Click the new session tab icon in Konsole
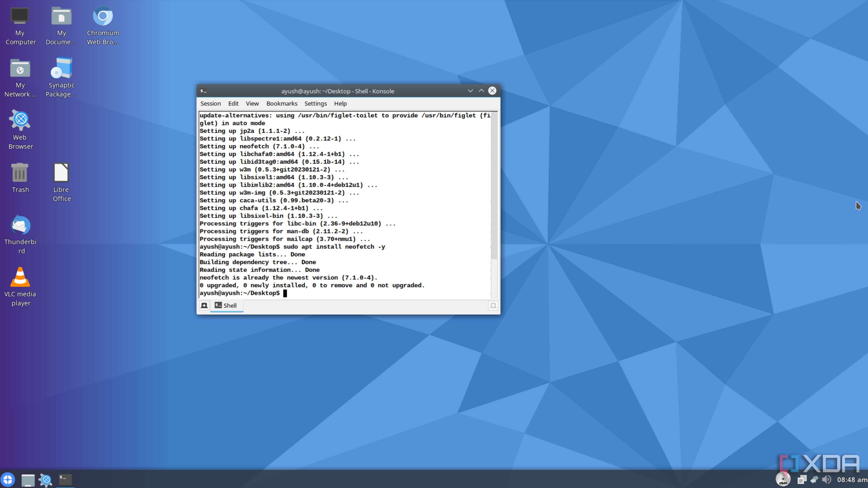 click(204, 305)
